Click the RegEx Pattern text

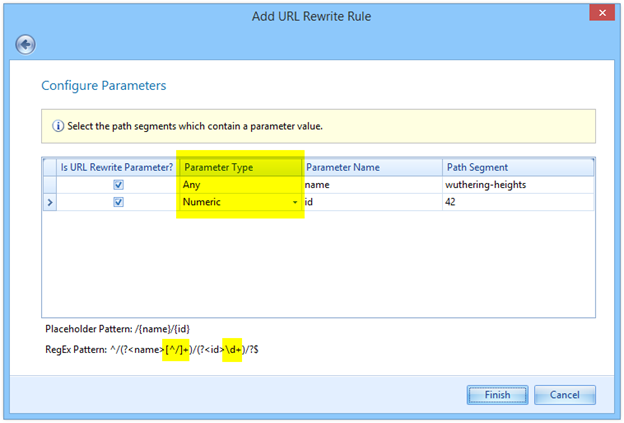pos(152,350)
